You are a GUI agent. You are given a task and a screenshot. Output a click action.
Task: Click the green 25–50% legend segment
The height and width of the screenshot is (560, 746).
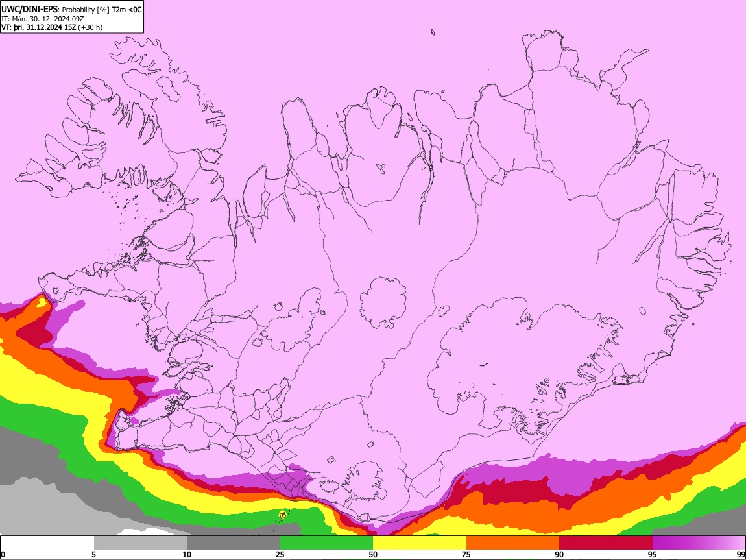click(326, 542)
